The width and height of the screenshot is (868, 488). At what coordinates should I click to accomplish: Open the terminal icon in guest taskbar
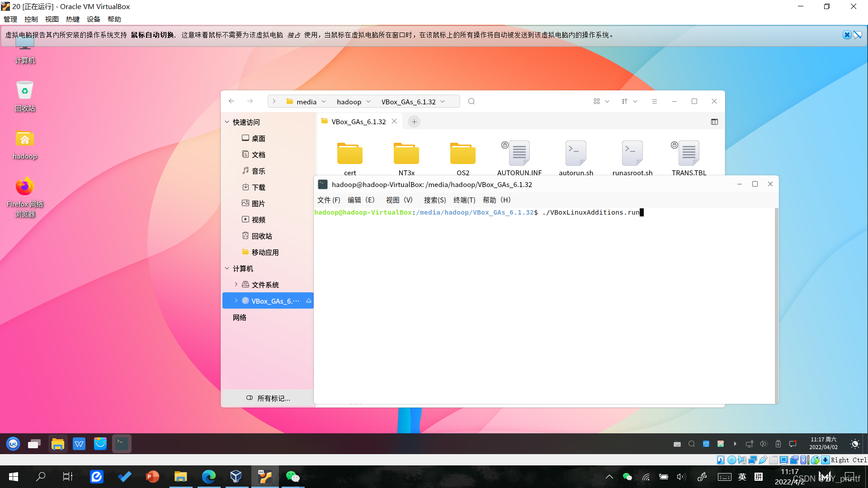122,444
